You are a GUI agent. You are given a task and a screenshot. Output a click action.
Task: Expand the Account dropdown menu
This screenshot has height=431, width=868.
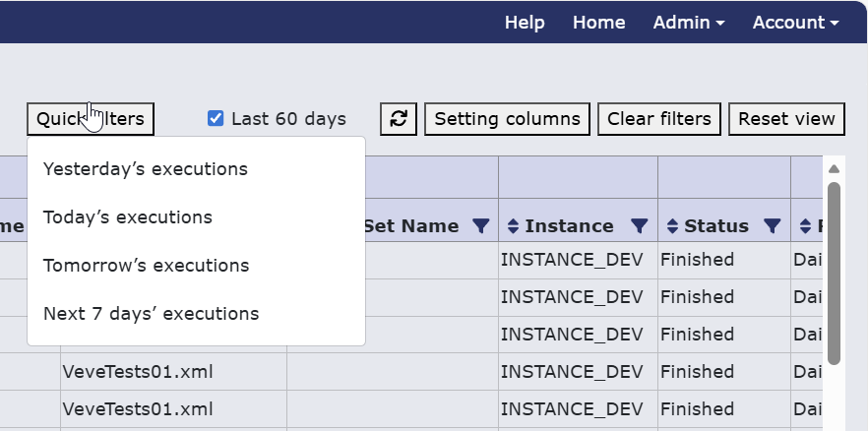pyautogui.click(x=795, y=23)
